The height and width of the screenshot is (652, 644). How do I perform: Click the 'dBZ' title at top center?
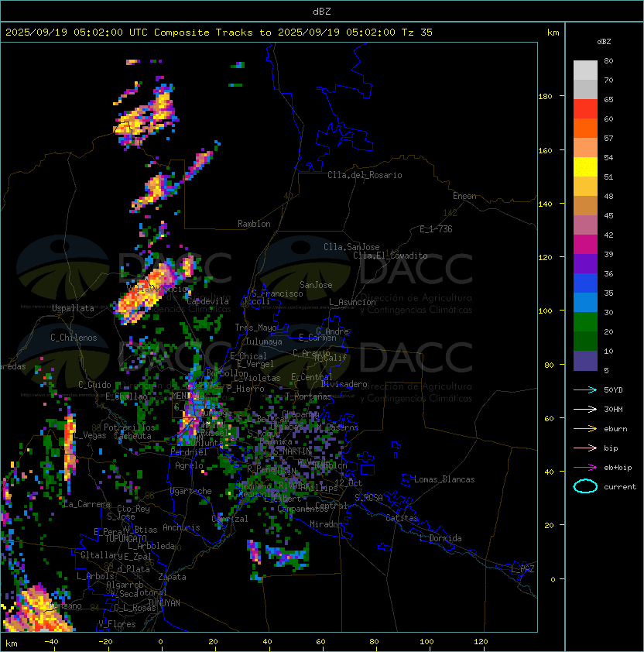[x=322, y=12]
